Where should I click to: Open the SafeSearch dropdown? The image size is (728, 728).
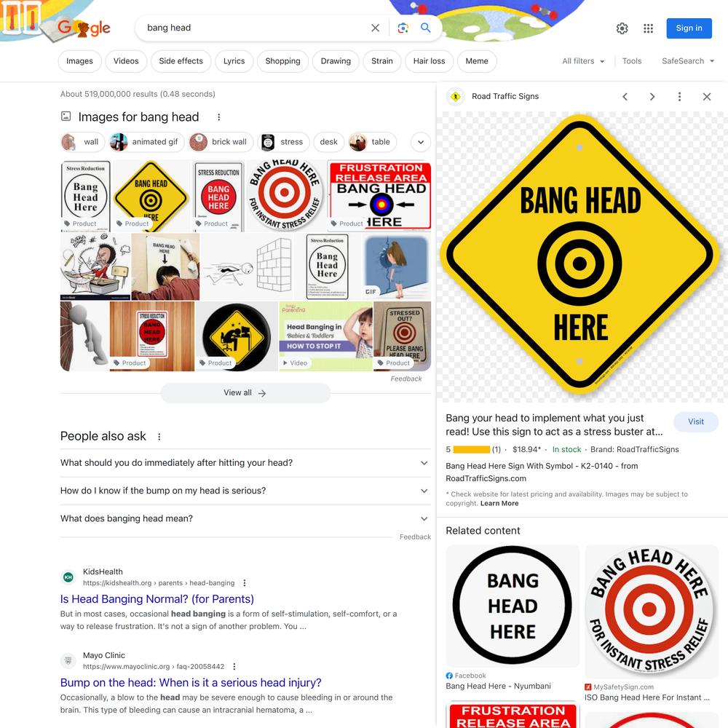tap(688, 61)
